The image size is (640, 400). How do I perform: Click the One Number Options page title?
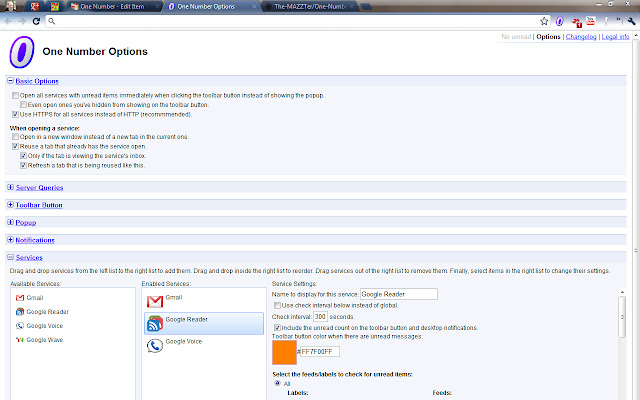pos(95,51)
